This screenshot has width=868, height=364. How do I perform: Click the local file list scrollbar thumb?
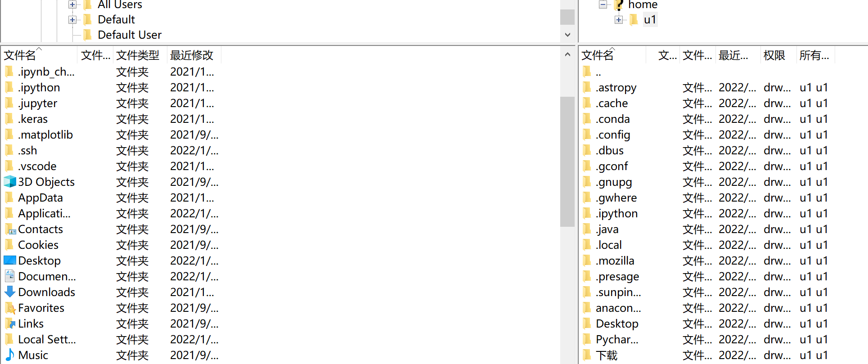tap(567, 162)
